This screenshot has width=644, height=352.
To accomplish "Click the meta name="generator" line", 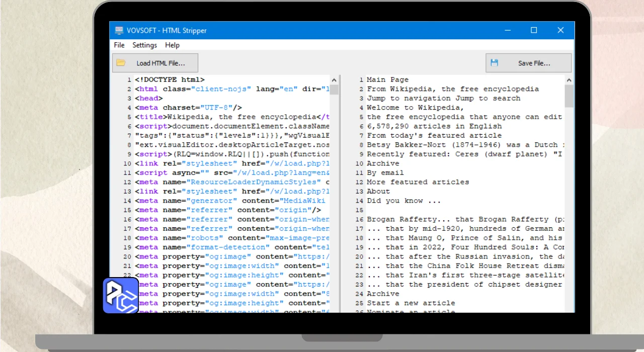I will pos(232,200).
